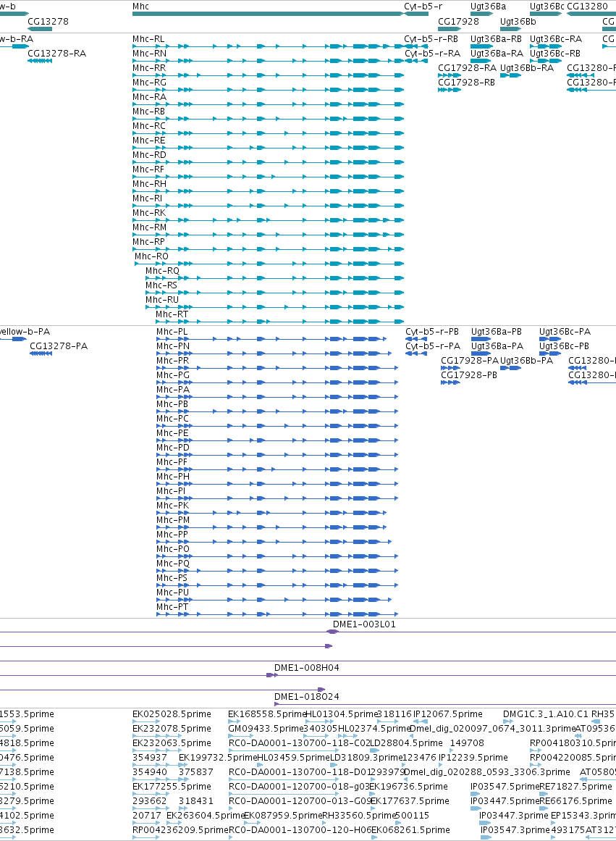Image resolution: width=616 pixels, height=841 pixels.
Task: Select the EK068261.5prime EST label
Action: tap(410, 830)
